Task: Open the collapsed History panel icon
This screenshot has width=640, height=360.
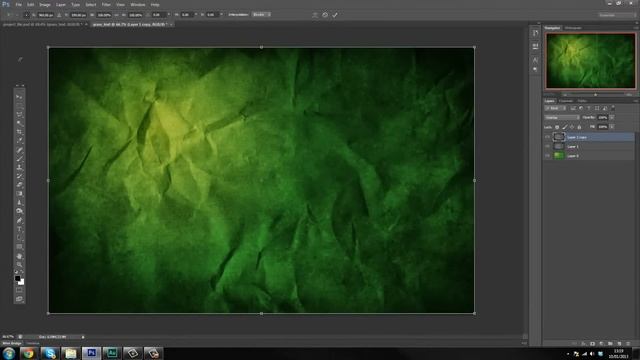Action: coord(535,33)
